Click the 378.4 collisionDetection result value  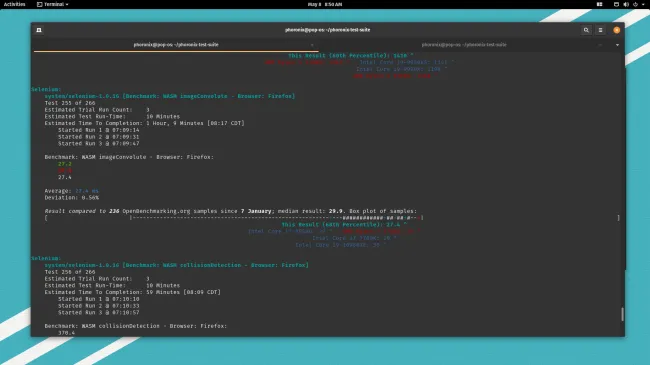(x=66, y=333)
